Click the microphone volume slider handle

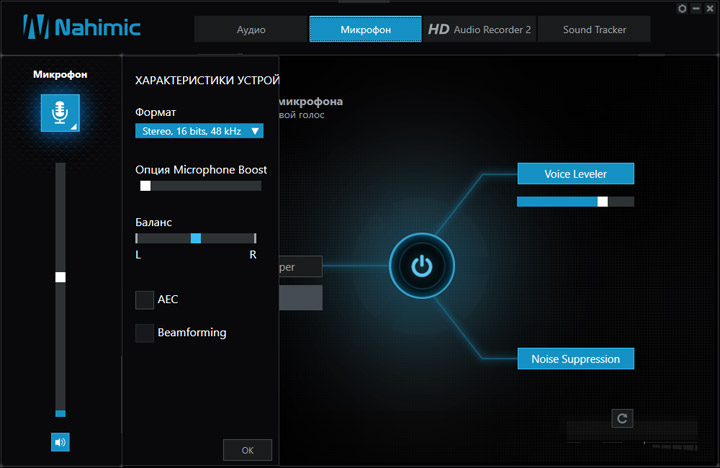(x=60, y=277)
